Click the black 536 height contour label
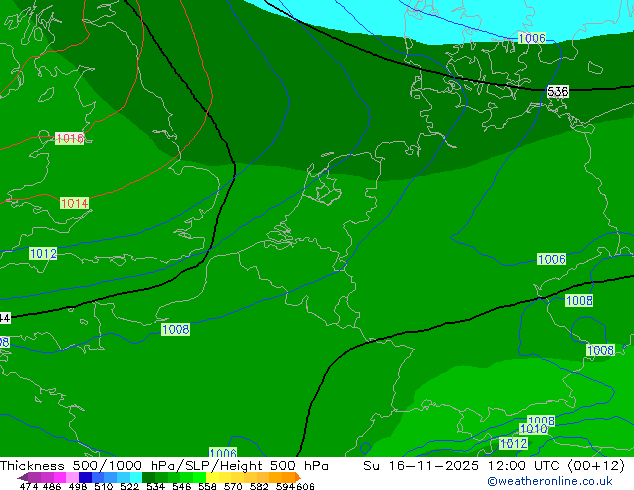This screenshot has height=490, width=634. tap(558, 91)
